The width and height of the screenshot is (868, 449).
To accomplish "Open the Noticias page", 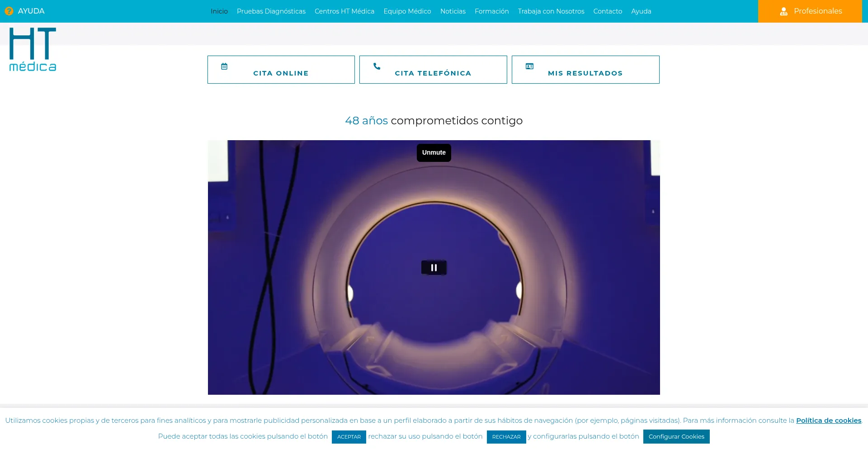I will tap(453, 11).
